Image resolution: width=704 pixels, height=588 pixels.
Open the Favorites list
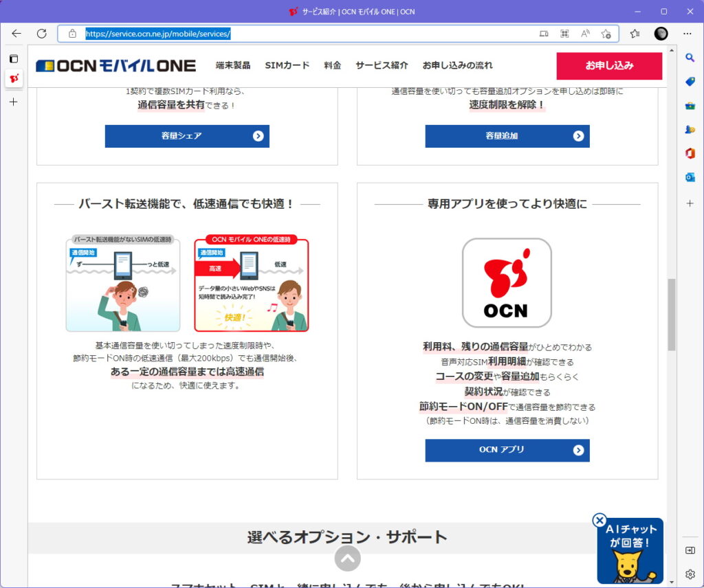tap(635, 34)
